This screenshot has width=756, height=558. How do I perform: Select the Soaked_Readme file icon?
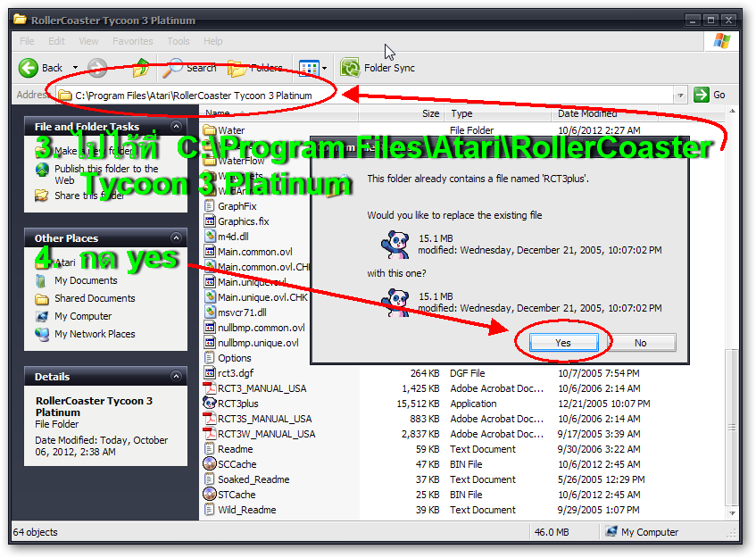tap(209, 479)
